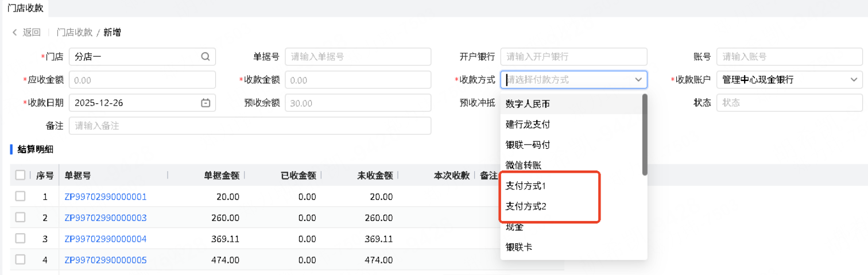This screenshot has width=868, height=275.
Task: Click the 门店收款 breadcrumb link
Action: tap(75, 33)
